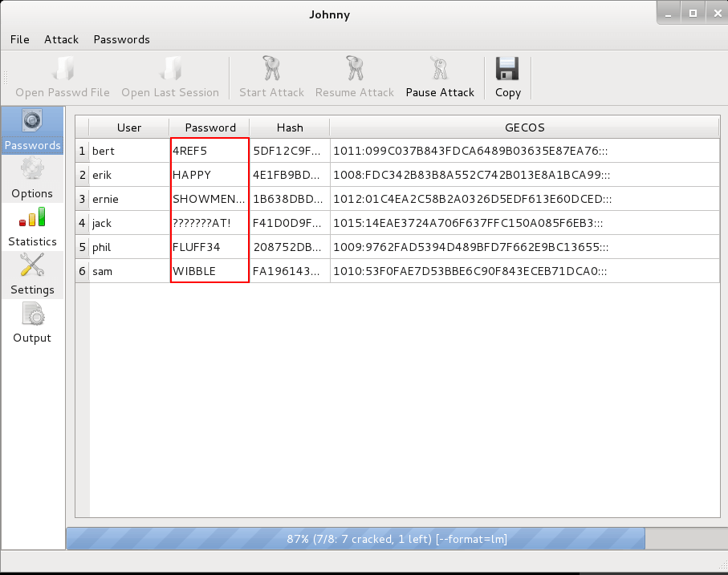The width and height of the screenshot is (728, 575).
Task: Select the WIBBLE password cell
Action: pyautogui.click(x=209, y=271)
